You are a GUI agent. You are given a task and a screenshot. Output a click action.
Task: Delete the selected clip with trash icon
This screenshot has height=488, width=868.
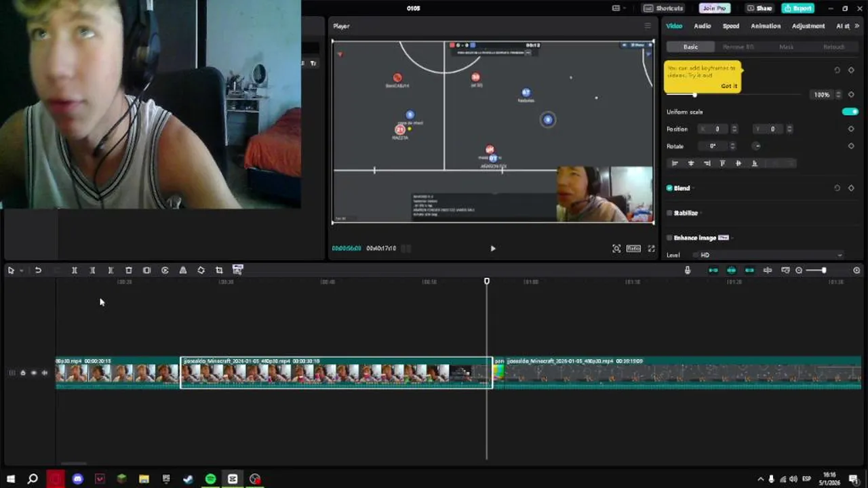pyautogui.click(x=129, y=270)
